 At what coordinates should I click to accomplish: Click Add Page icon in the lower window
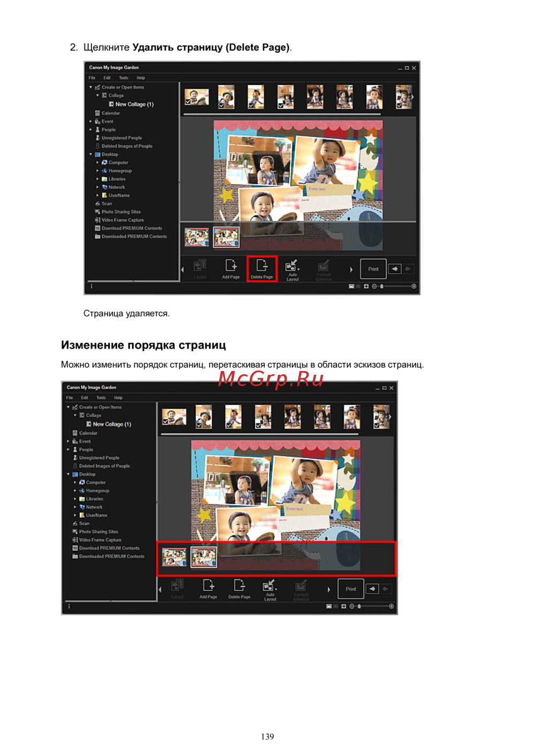[x=208, y=588]
